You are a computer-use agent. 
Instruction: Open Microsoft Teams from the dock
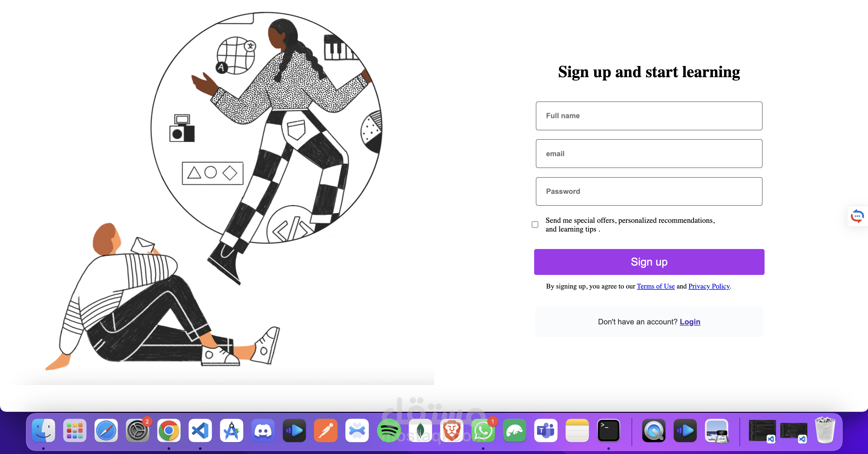point(546,430)
